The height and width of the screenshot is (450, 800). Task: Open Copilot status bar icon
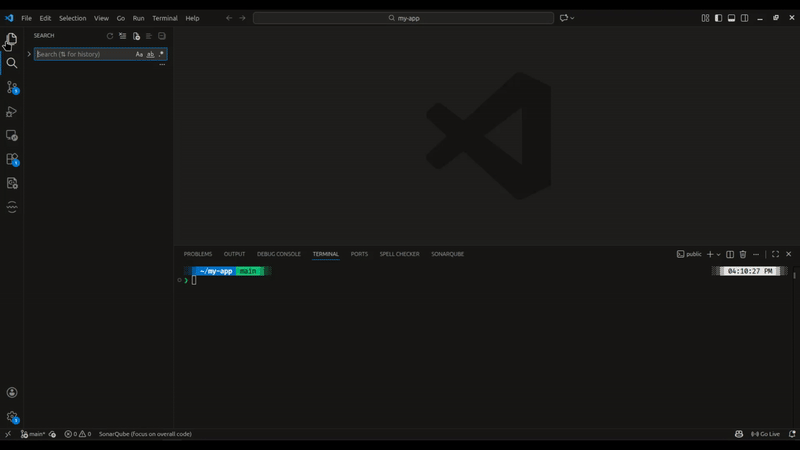pos(739,434)
